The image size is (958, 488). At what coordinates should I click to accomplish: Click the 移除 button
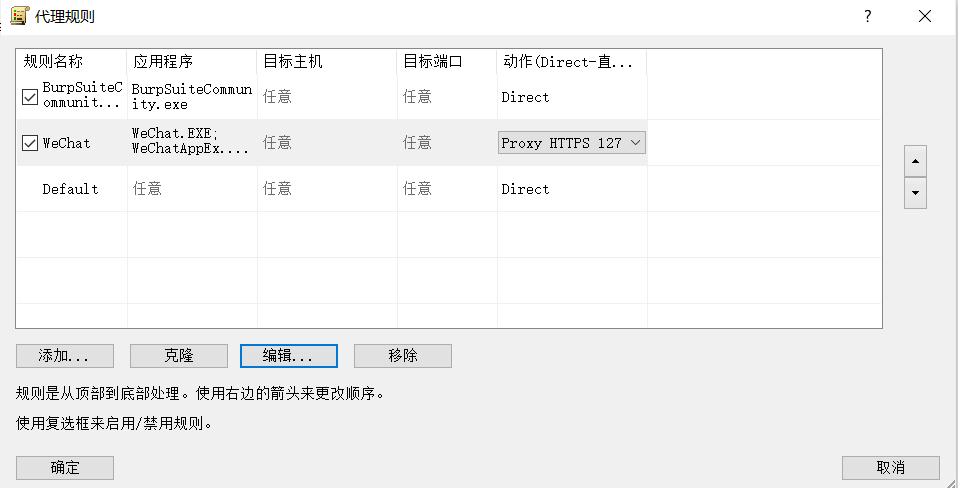coord(403,356)
